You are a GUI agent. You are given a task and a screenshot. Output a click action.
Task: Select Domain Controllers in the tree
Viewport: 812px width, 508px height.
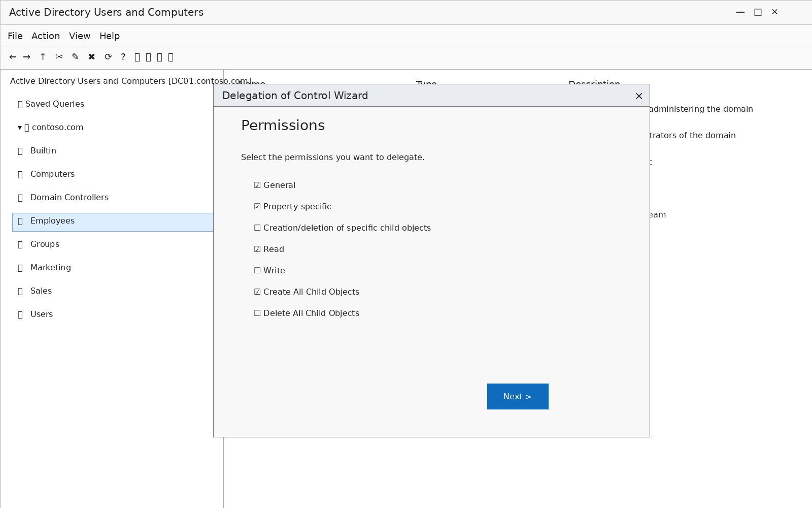click(70, 197)
